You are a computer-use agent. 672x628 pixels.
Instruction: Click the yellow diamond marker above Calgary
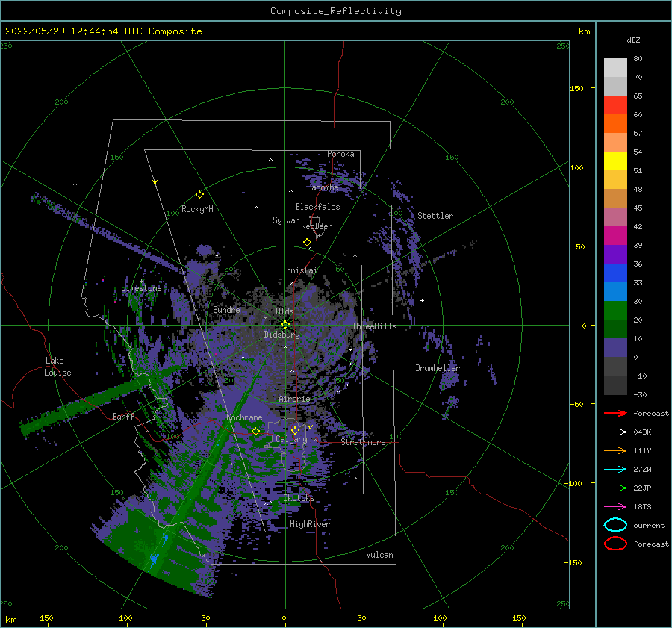coord(295,430)
